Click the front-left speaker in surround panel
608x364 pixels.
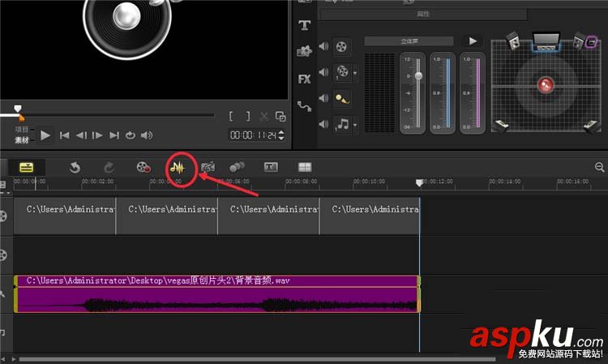pyautogui.click(x=514, y=41)
